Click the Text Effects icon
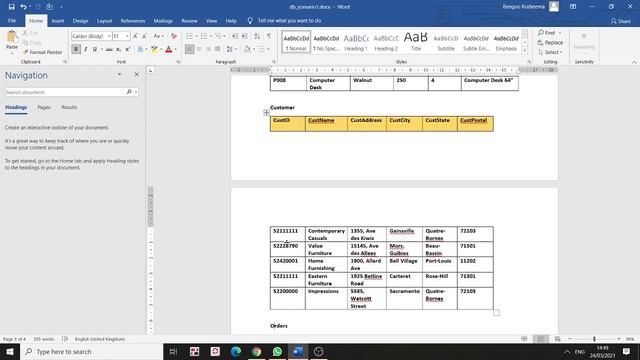This screenshot has height=360, width=640. [x=140, y=49]
